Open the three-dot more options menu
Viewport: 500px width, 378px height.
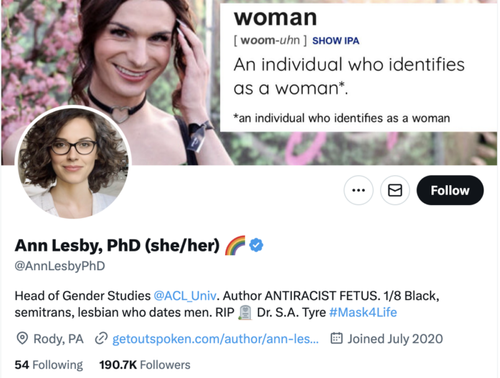[358, 190]
